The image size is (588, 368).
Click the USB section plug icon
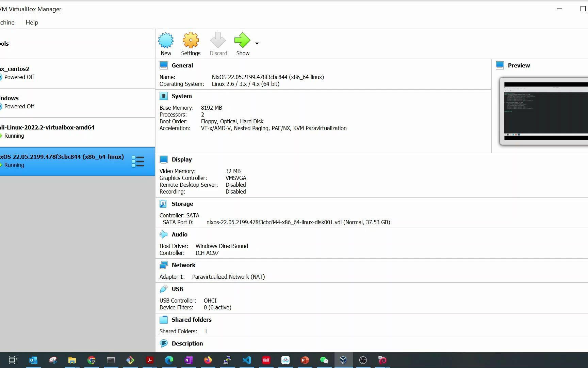[x=164, y=289]
